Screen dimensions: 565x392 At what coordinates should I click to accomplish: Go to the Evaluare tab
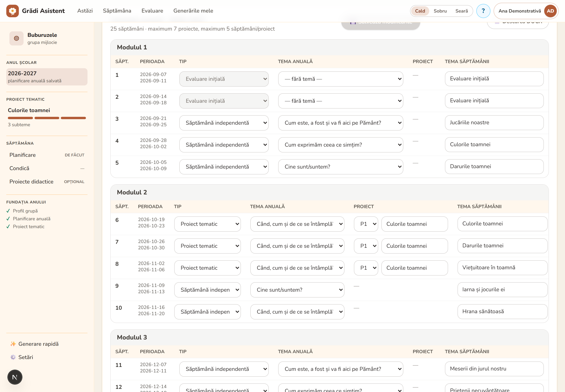point(152,11)
